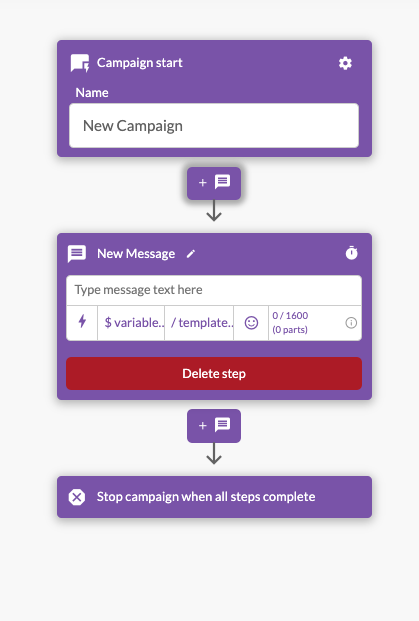Click the New Message step title
This screenshot has width=419, height=621.
tap(136, 253)
